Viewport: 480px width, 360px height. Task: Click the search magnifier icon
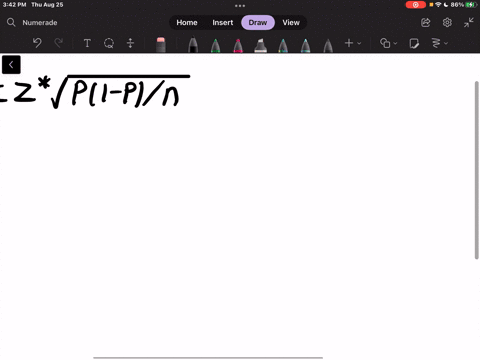11,22
